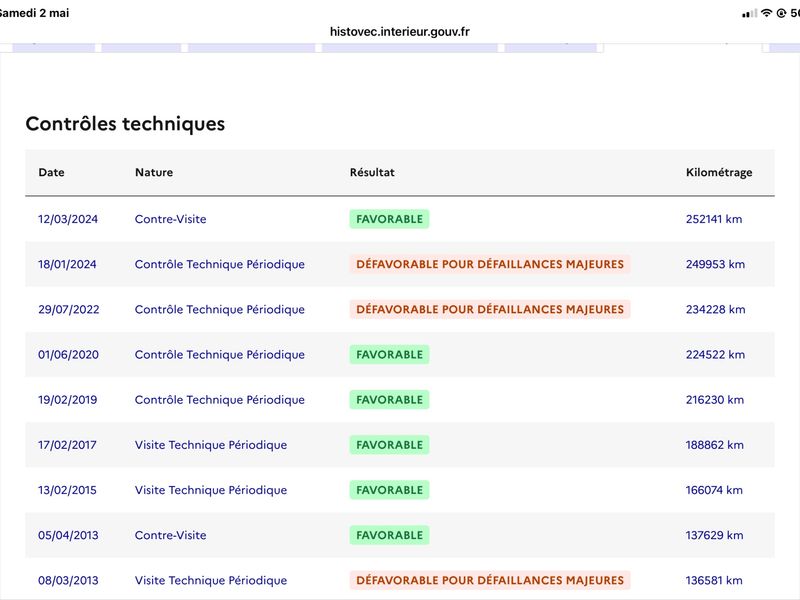The height and width of the screenshot is (600, 800).
Task: Select the 12/03/2024 Contre-Visite entry
Action: coord(170,219)
